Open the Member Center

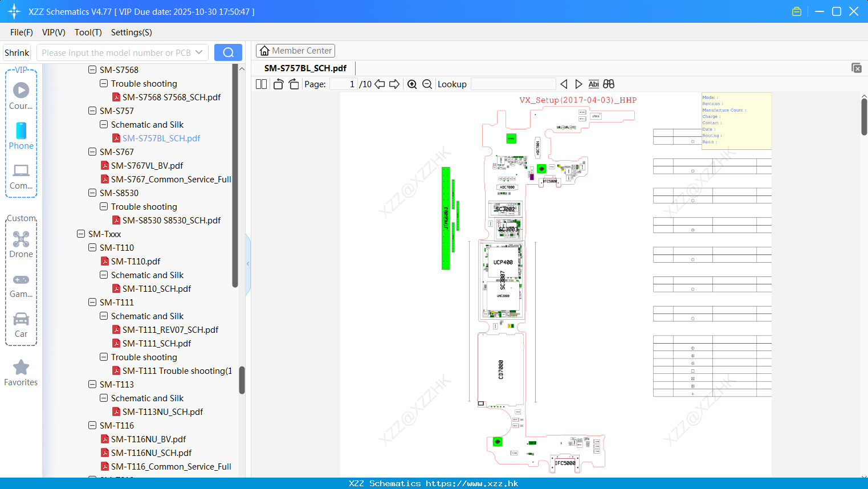pos(295,50)
